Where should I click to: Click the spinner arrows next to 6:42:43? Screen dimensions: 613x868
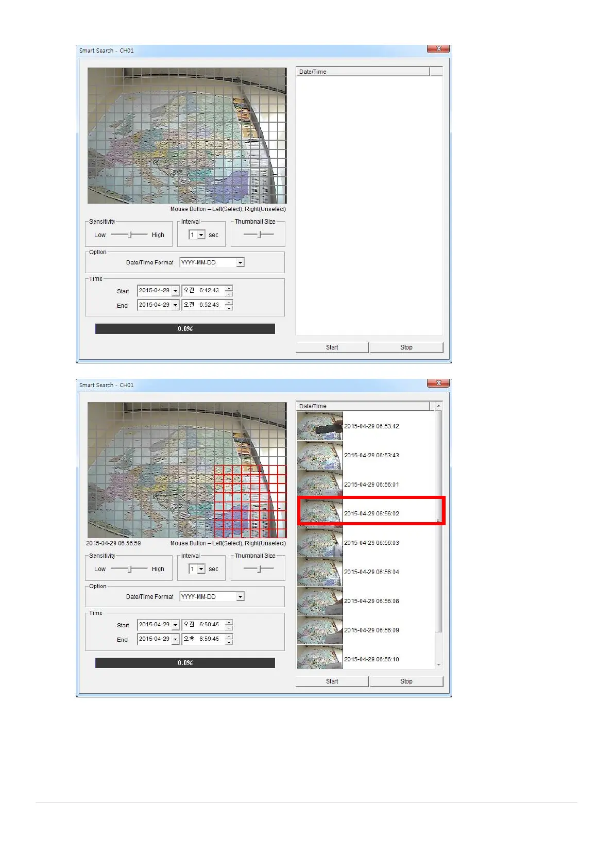[229, 291]
